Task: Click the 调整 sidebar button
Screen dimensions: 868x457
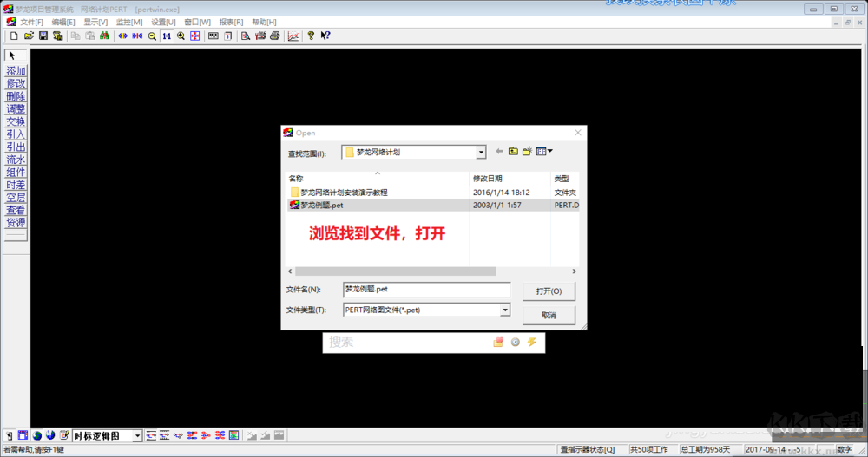Action: pos(16,109)
